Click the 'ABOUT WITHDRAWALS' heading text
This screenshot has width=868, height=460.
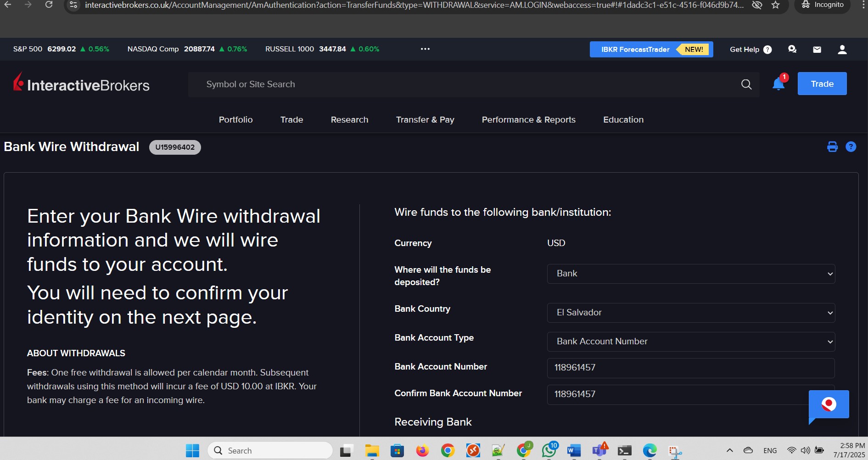[x=76, y=353]
